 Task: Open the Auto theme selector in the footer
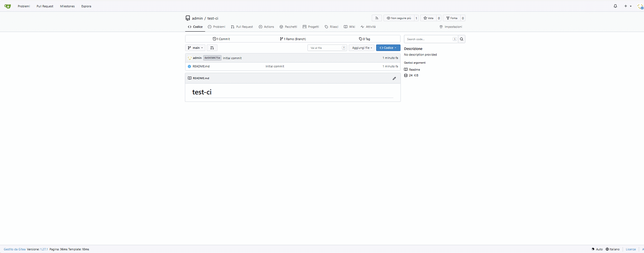(597, 249)
